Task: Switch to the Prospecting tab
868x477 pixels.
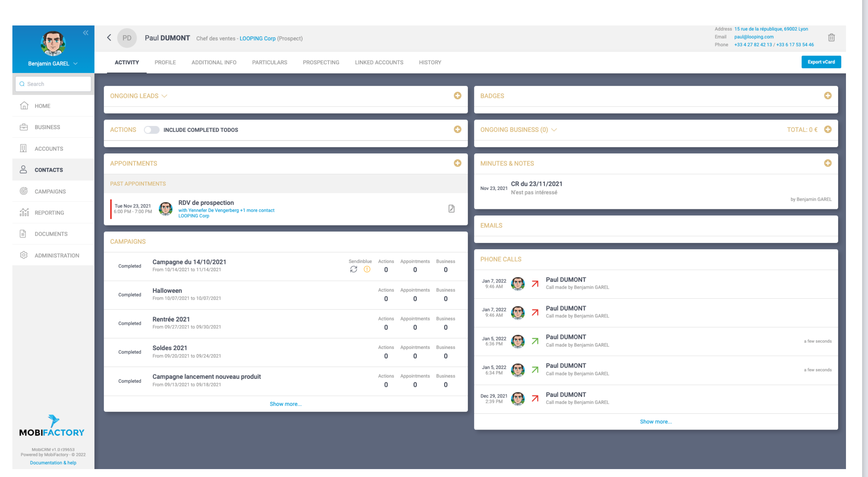Action: (x=321, y=62)
